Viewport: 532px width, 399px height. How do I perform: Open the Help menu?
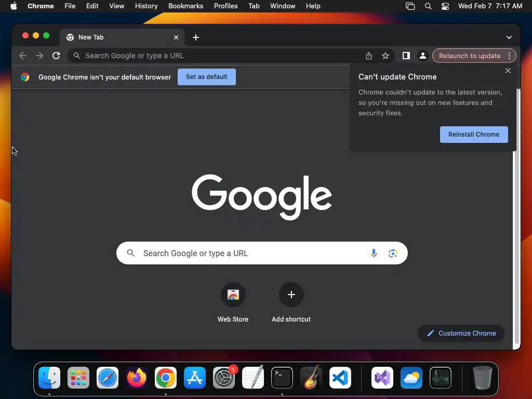[x=313, y=6]
